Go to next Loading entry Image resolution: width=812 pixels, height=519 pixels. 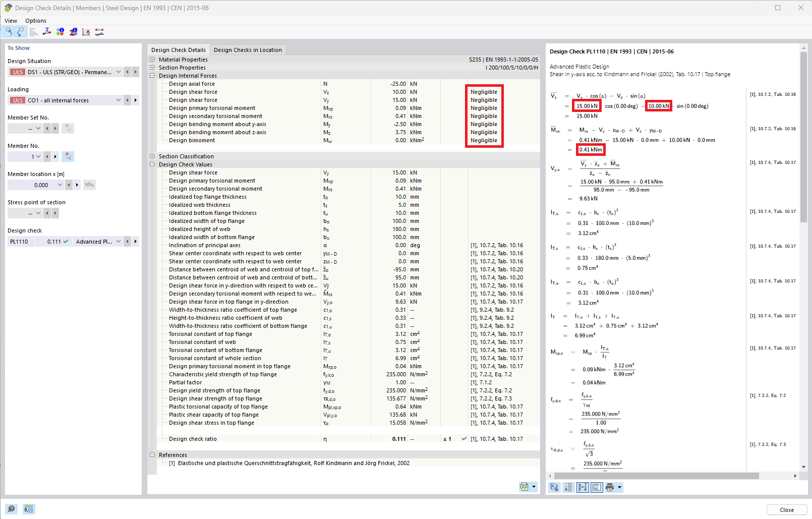point(135,100)
